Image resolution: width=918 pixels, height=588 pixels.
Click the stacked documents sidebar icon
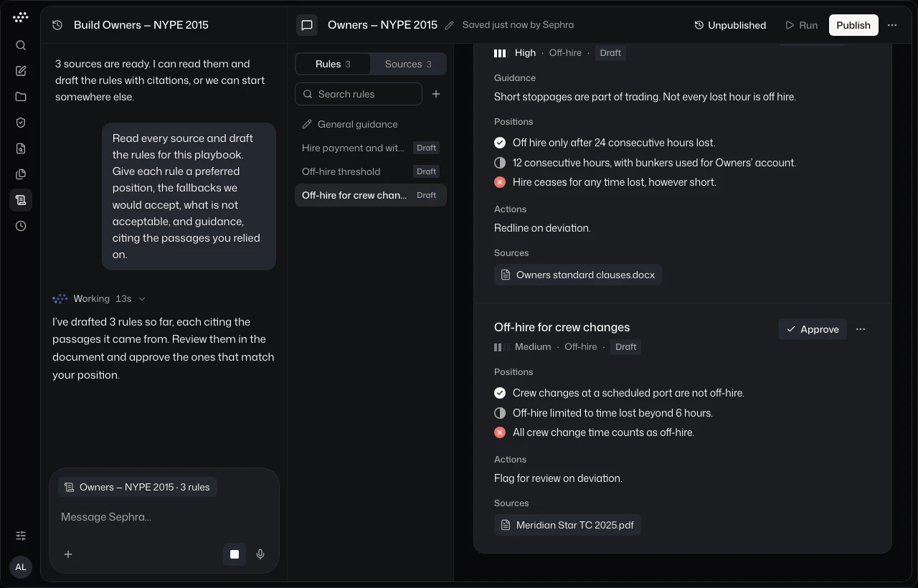tap(21, 174)
